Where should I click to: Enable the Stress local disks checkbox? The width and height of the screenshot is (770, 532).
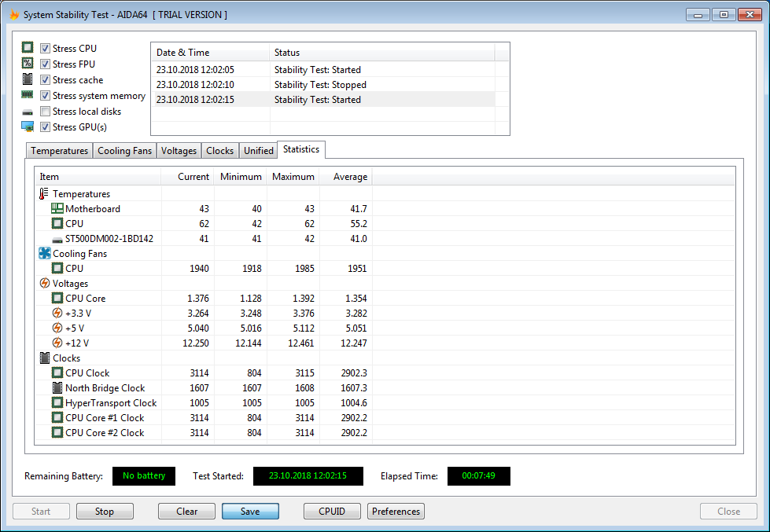pyautogui.click(x=46, y=112)
